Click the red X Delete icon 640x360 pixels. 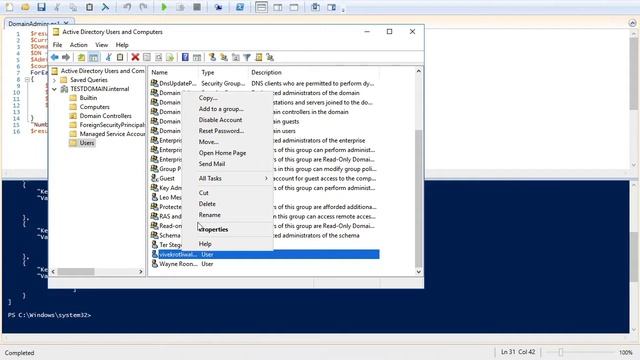(x=135, y=57)
